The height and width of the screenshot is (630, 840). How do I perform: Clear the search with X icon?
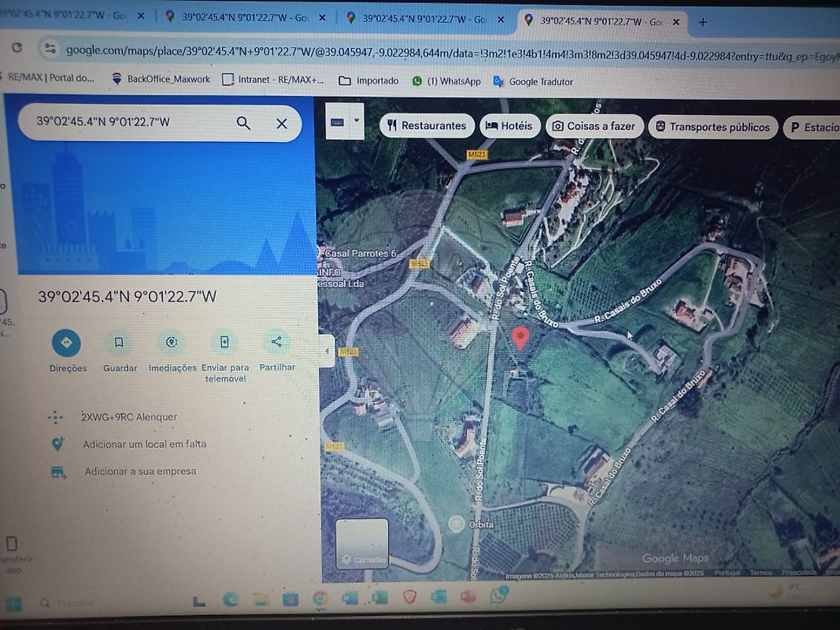tap(282, 123)
